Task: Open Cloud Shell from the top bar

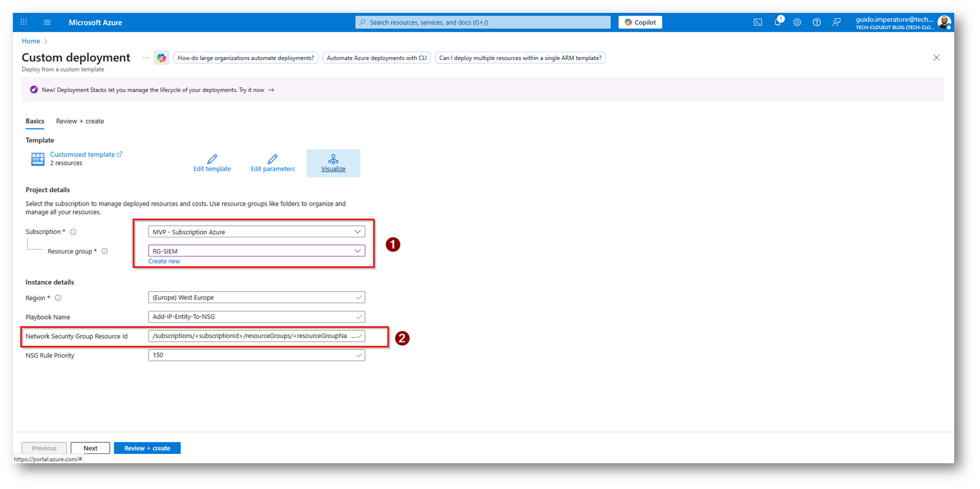Action: [758, 22]
